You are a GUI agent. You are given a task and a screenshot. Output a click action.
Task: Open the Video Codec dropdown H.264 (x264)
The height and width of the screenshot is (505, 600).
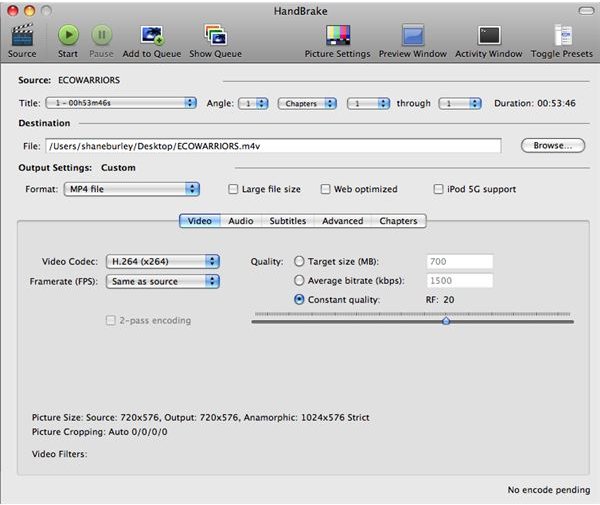[163, 261]
